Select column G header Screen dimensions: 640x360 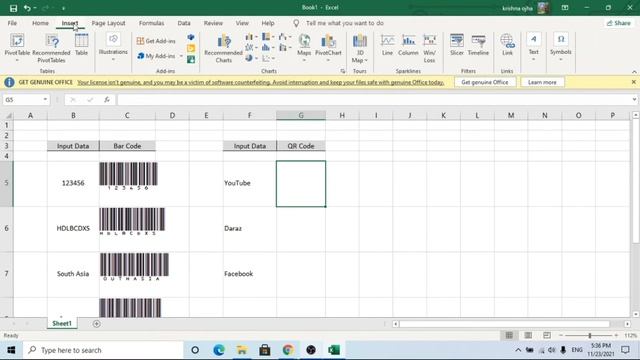point(301,116)
